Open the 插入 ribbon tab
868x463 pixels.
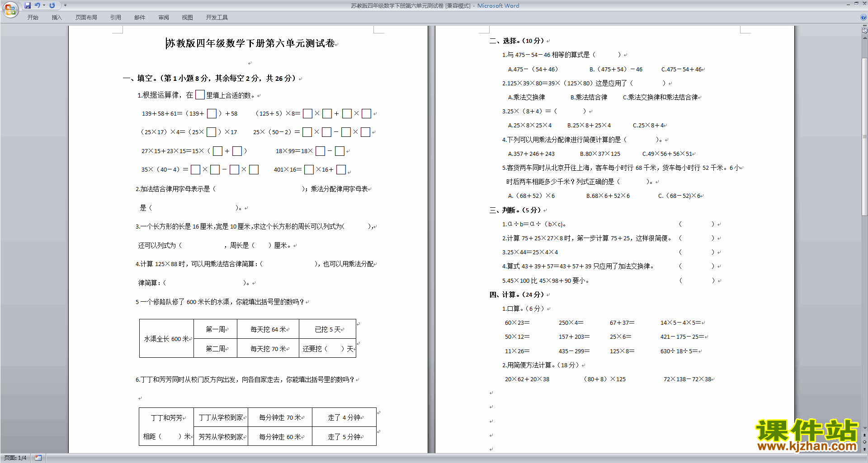(57, 17)
